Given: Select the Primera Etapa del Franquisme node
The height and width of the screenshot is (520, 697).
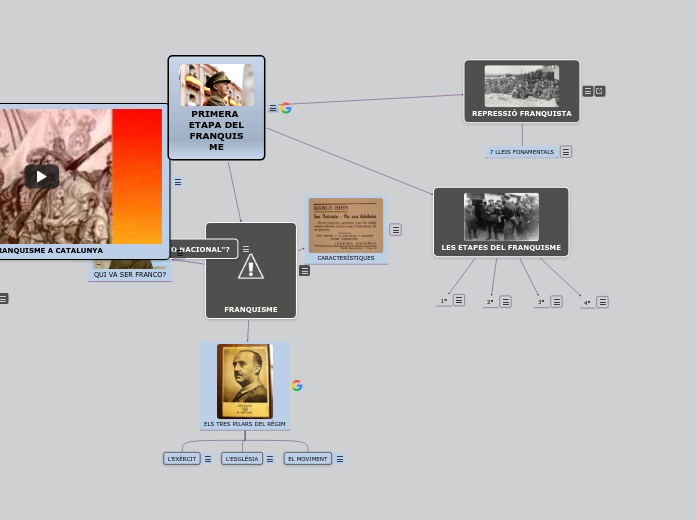Looking at the screenshot, I should (x=216, y=108).
